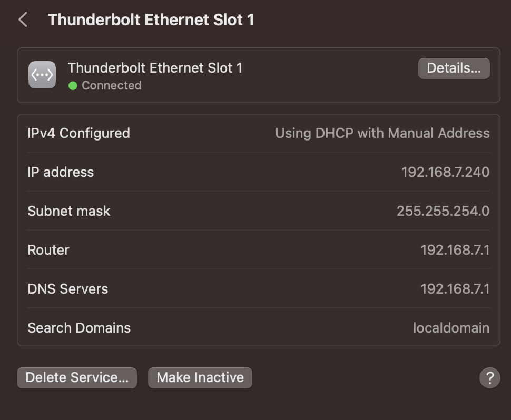Screen dimensions: 511x420
Task: Click the page title heading at top
Action: point(151,20)
